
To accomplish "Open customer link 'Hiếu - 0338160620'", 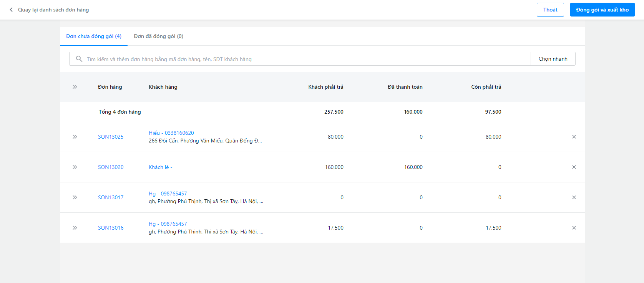I will [171, 133].
